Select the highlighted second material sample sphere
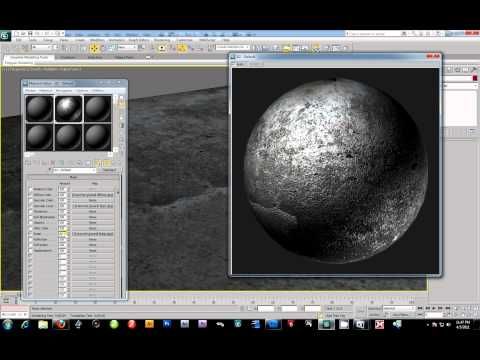 pos(69,109)
